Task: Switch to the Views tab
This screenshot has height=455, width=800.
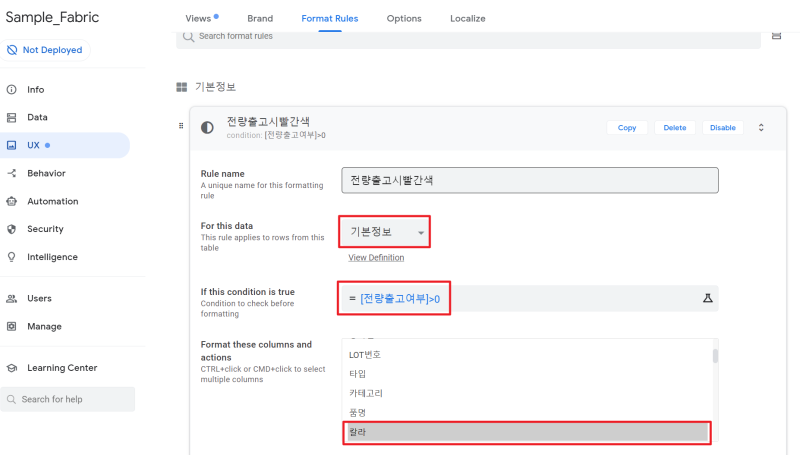Action: click(x=198, y=18)
